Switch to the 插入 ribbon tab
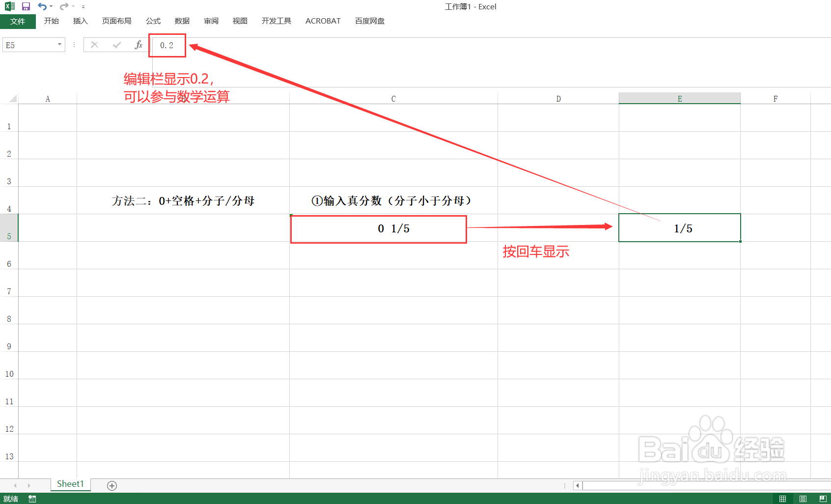The height and width of the screenshot is (504, 831). click(x=80, y=21)
